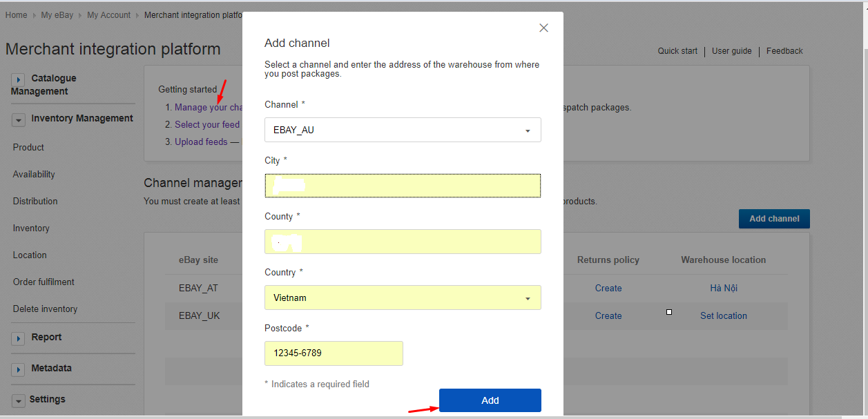The height and width of the screenshot is (419, 868).
Task: Open the Channel dropdown showing EBAY_AU
Action: (x=403, y=130)
